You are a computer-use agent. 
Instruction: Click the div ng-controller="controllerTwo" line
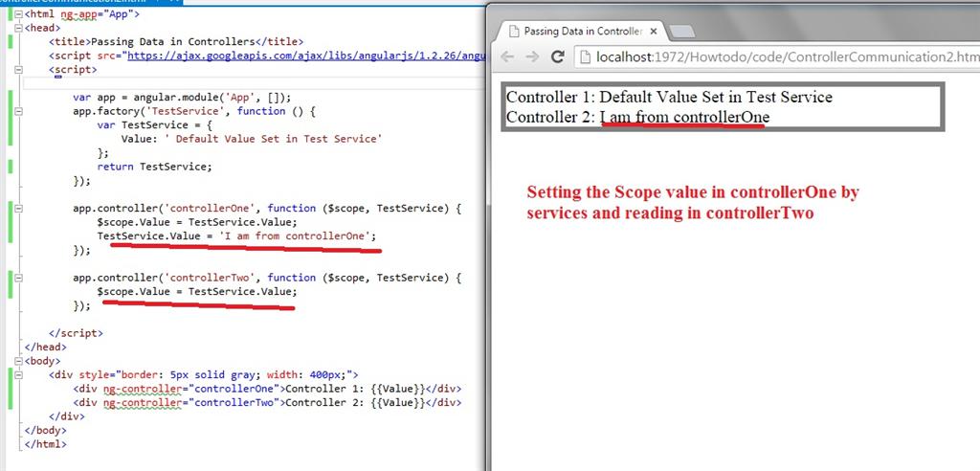[x=267, y=402]
